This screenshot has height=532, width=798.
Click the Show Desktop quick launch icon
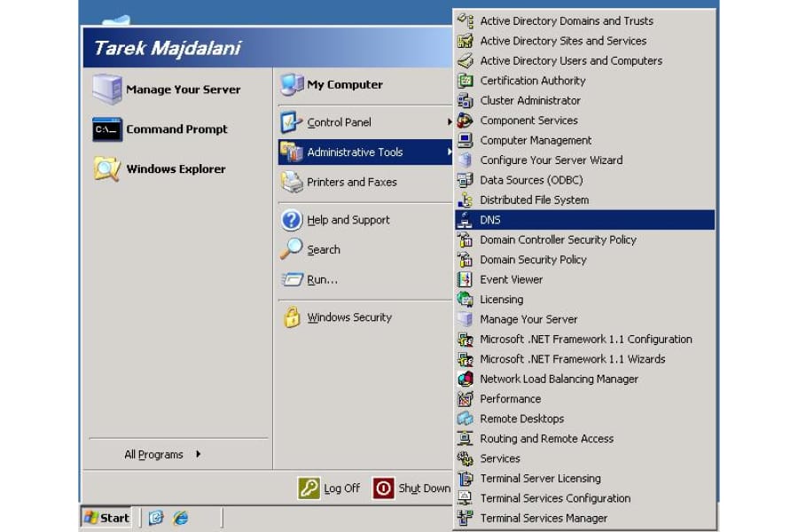tap(156, 518)
